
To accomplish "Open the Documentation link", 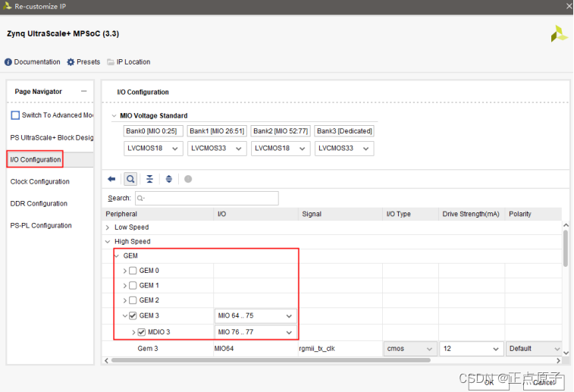I will tap(37, 62).
